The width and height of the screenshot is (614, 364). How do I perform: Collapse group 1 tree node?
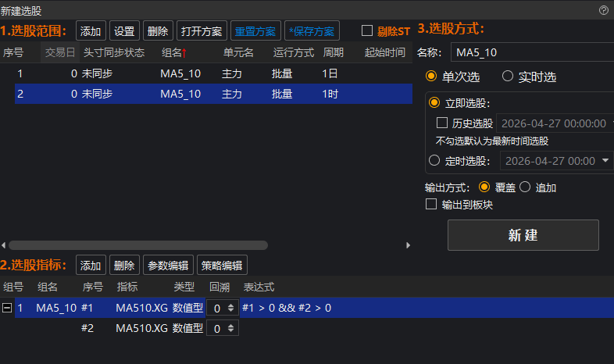click(x=7, y=308)
